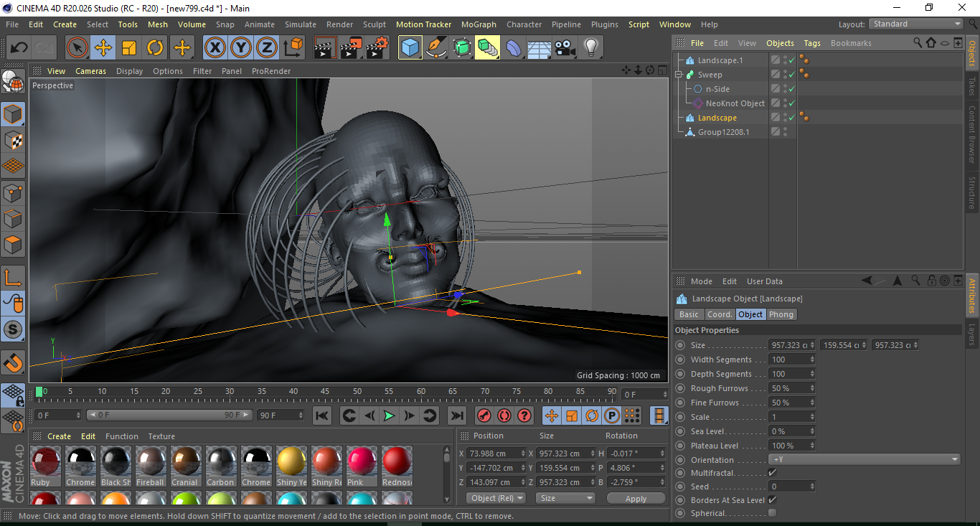Click the Scale value stepper arrows

[x=812, y=417]
